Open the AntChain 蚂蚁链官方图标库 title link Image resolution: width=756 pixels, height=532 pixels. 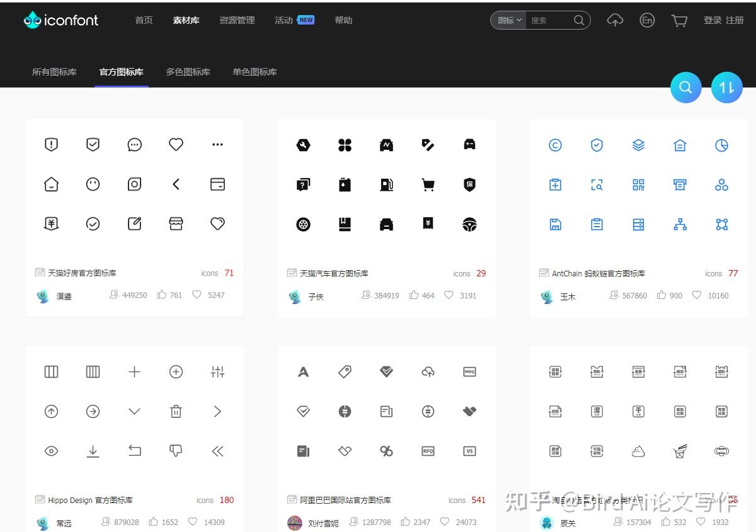click(598, 274)
